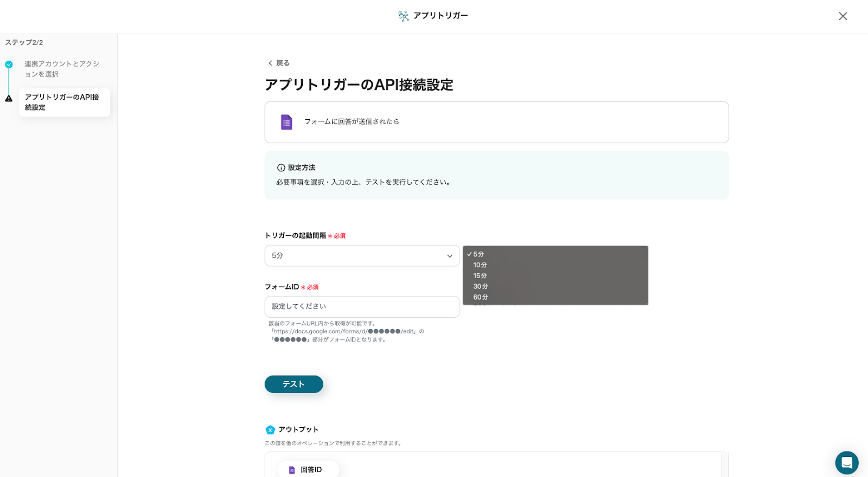Screen dimensions: 868x477
Task: Click the blue icon beside アウトプット
Action: coord(270,430)
